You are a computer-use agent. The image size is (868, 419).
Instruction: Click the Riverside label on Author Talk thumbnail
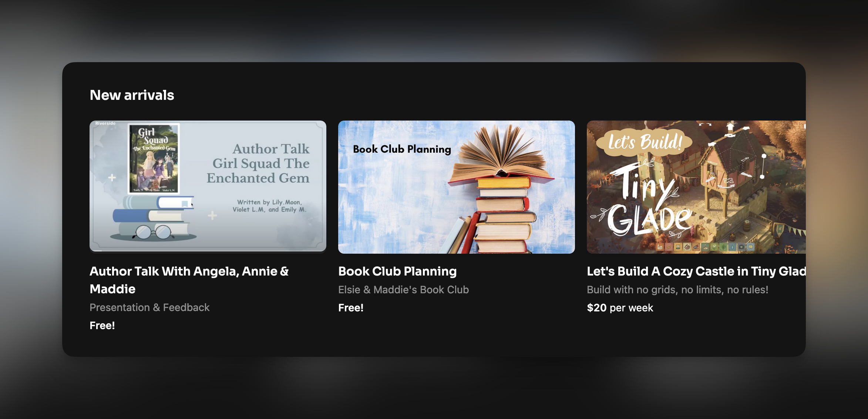[105, 124]
